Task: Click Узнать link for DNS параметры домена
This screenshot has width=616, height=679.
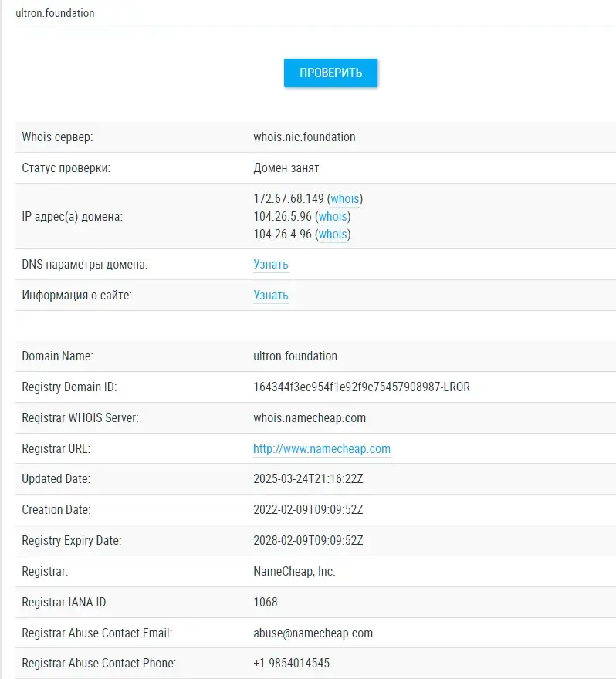Action: pos(271,265)
